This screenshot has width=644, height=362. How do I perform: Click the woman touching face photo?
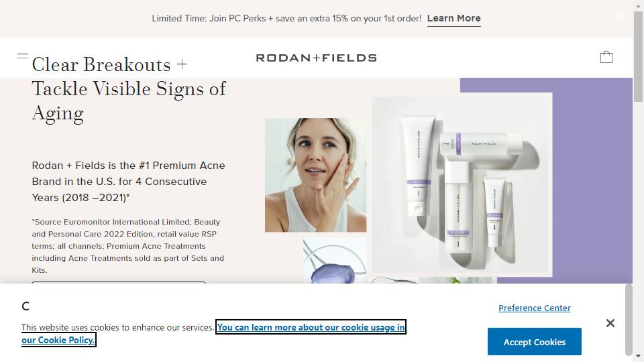tap(315, 175)
